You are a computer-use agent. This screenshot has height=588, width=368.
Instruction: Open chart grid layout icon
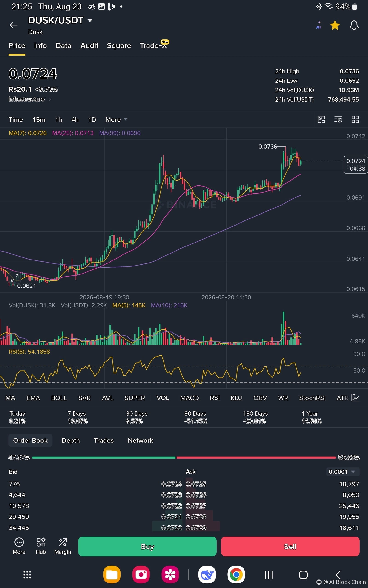pyautogui.click(x=355, y=119)
